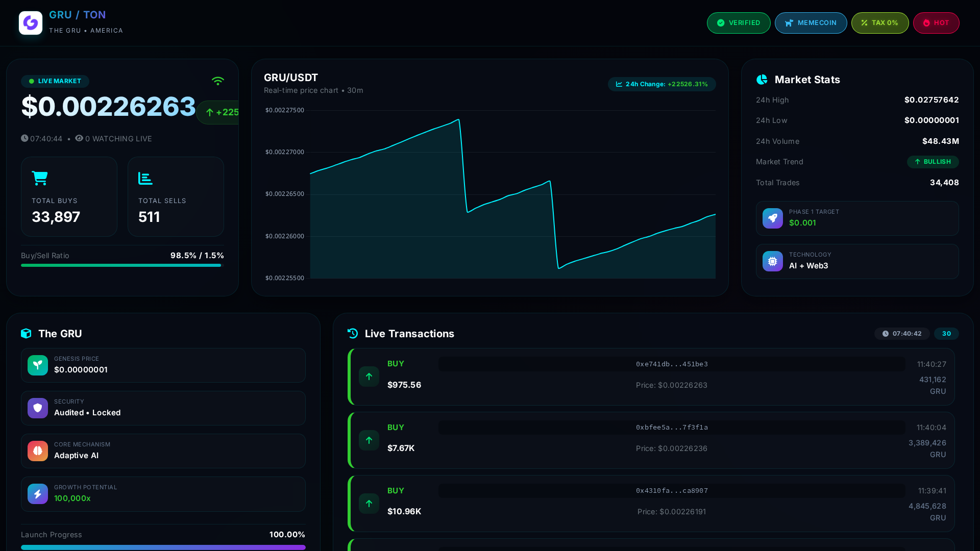Click the brain icon beside Core Mechanism

38,451
